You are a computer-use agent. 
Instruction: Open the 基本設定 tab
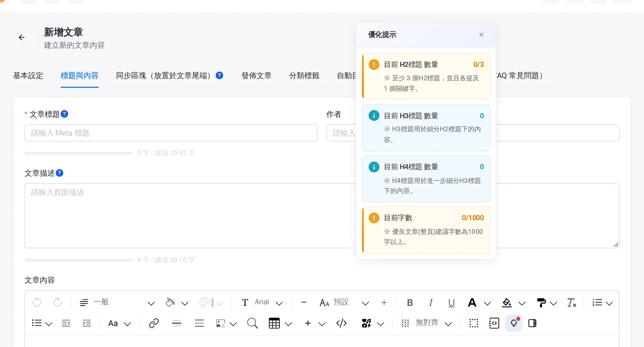click(x=28, y=76)
